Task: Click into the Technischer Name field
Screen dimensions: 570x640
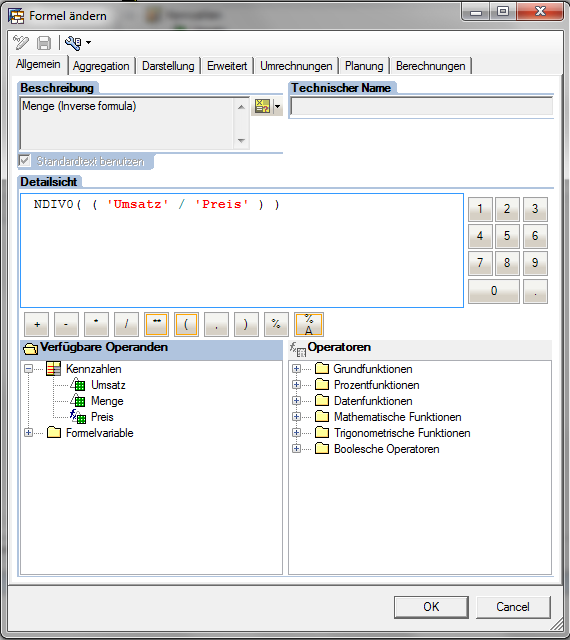Action: [421, 107]
